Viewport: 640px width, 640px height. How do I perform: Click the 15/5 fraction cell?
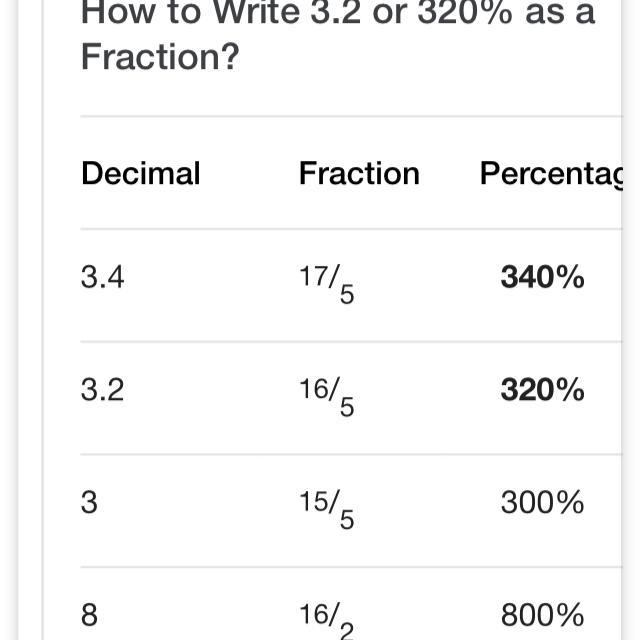(327, 509)
